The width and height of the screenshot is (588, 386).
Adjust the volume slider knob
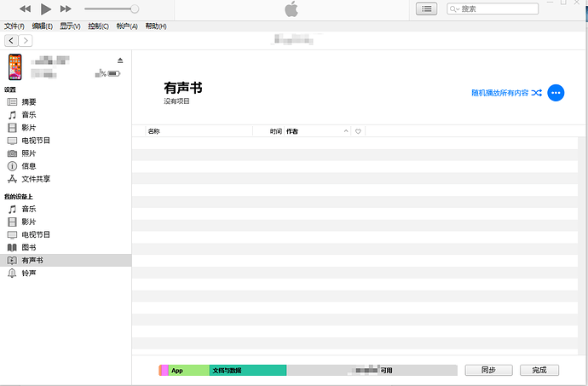pyautogui.click(x=134, y=9)
